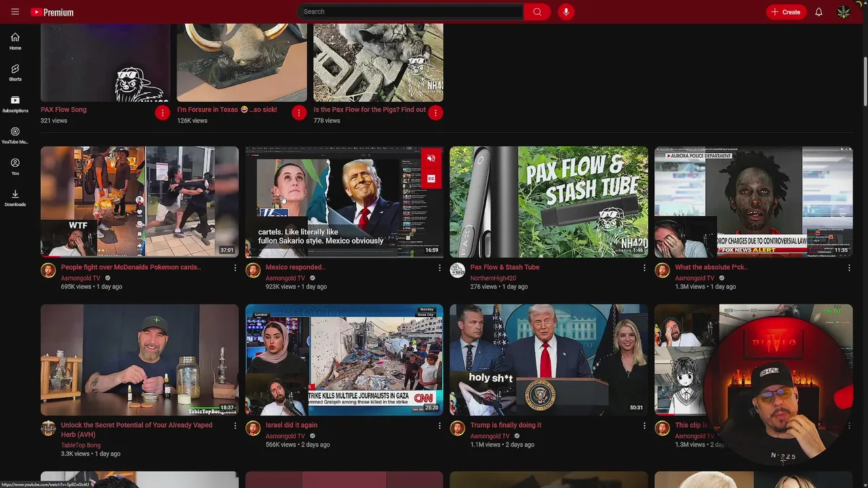The width and height of the screenshot is (868, 488).
Task: Open Pax Flow & Stash Tube title link
Action: (x=505, y=267)
